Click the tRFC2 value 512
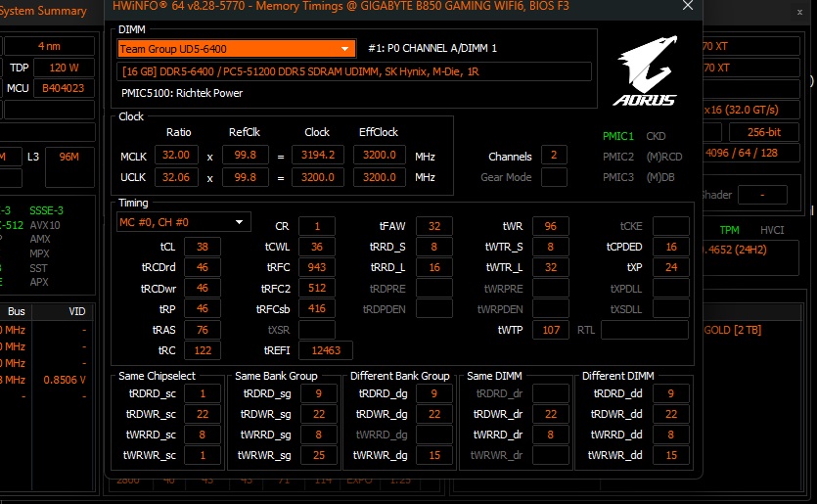The width and height of the screenshot is (817, 504). click(317, 288)
